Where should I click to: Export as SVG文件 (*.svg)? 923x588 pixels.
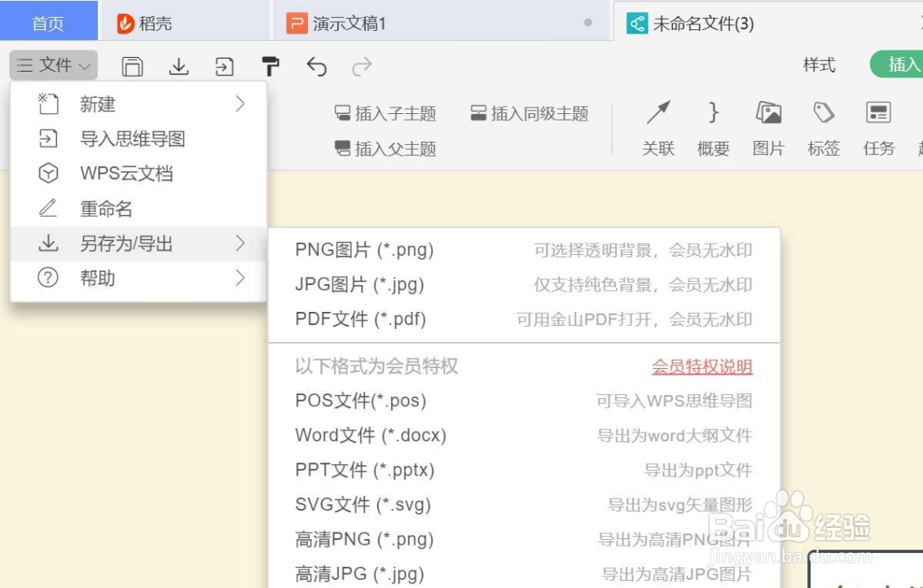tap(524, 504)
